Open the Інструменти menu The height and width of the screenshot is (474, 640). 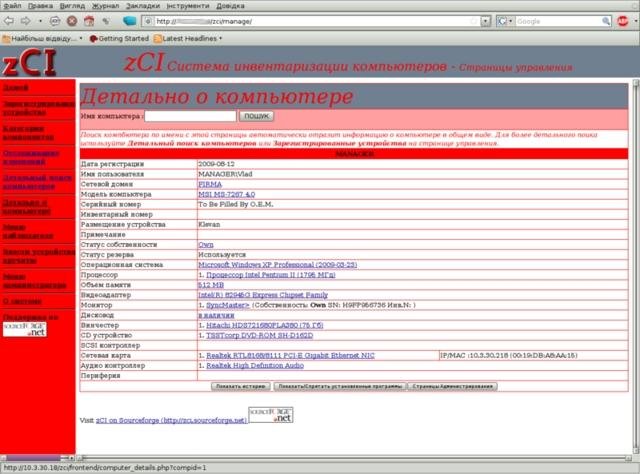[x=188, y=6]
